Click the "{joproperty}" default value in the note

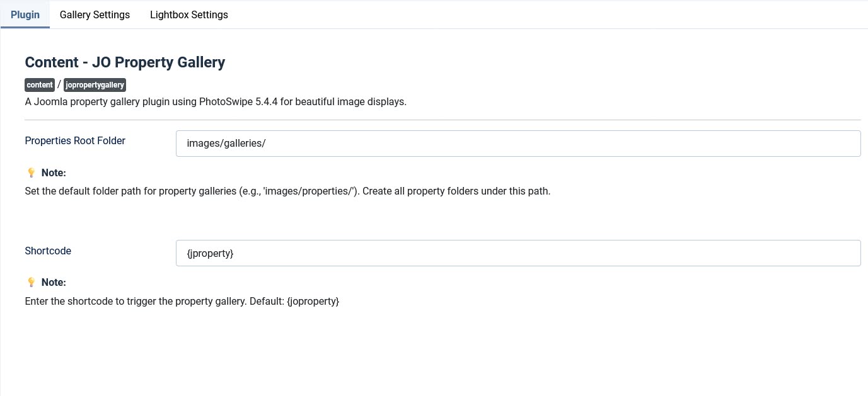[x=313, y=301]
